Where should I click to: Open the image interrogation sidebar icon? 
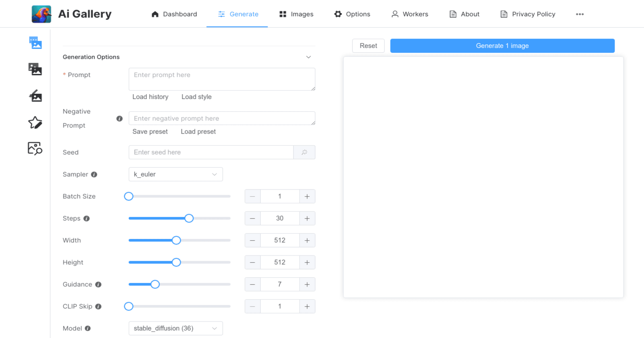click(35, 148)
